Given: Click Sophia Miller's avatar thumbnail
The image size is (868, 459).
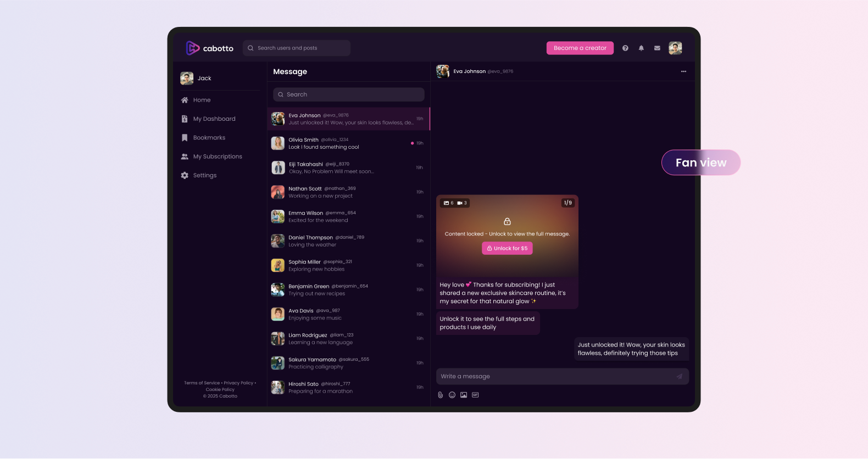Looking at the screenshot, I should [278, 266].
